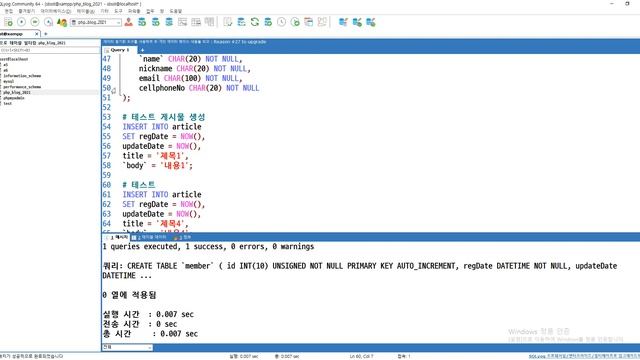Click the calendar-style window icon in toolbar

pos(309,22)
